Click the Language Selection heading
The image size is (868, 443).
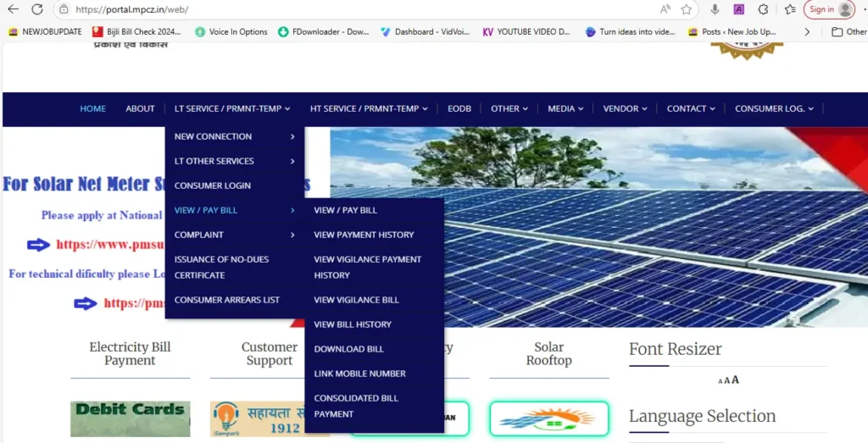[x=702, y=416]
